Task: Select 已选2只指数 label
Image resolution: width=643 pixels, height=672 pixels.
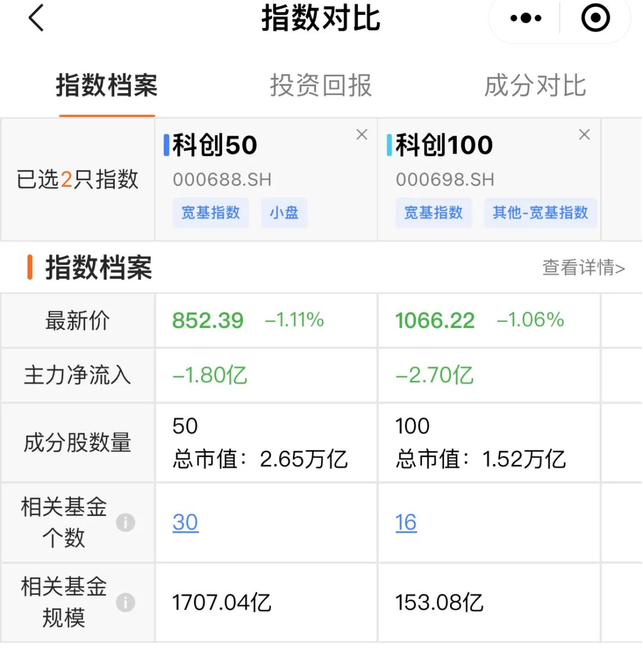Action: pyautogui.click(x=77, y=179)
